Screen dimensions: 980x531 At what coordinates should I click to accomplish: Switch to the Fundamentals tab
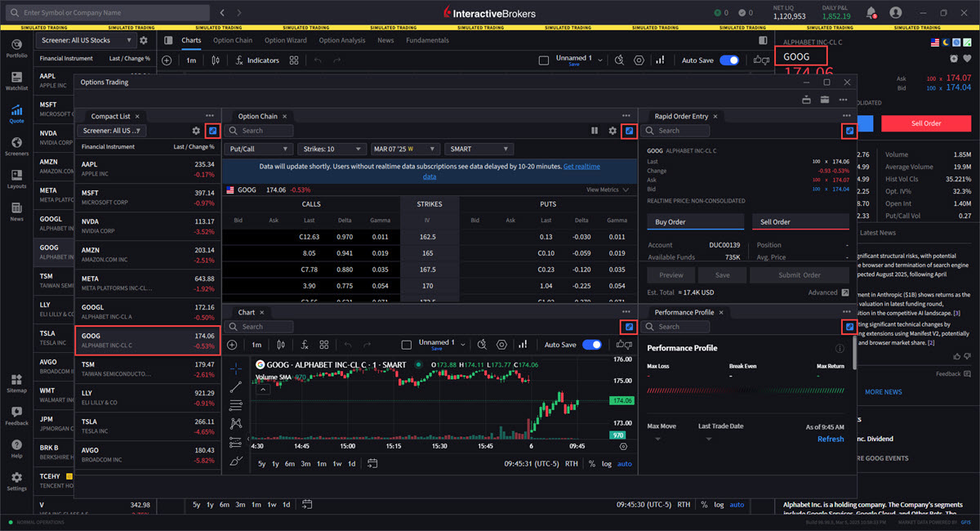point(428,40)
